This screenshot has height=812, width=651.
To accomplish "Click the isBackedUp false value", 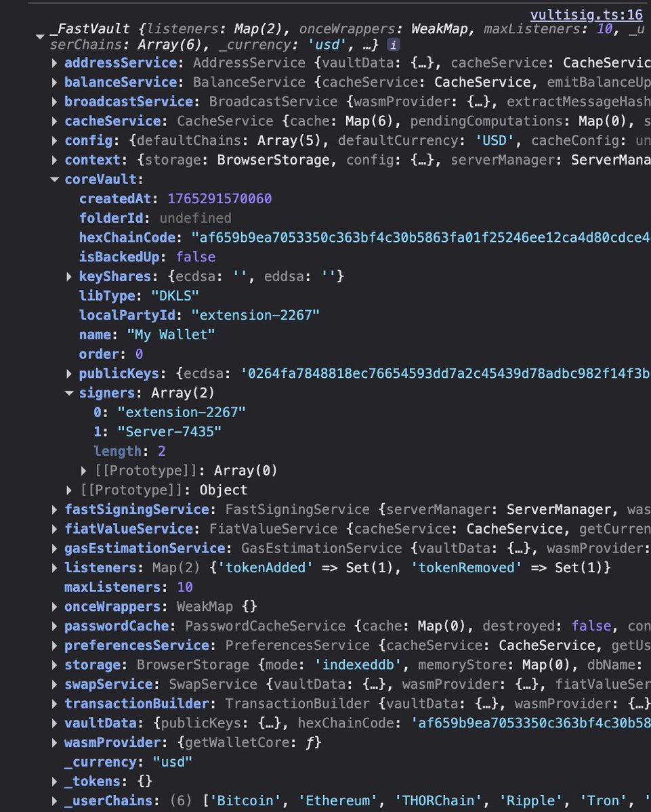I will (x=196, y=257).
